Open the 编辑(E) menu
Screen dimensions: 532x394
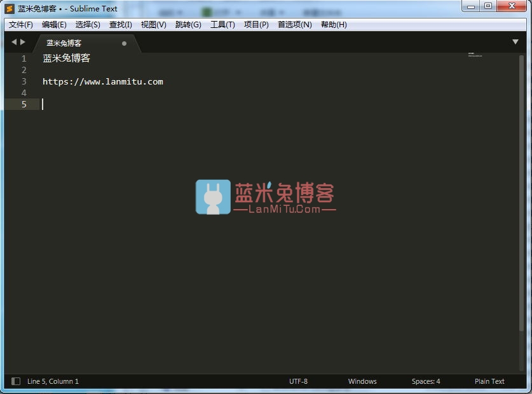click(x=54, y=24)
